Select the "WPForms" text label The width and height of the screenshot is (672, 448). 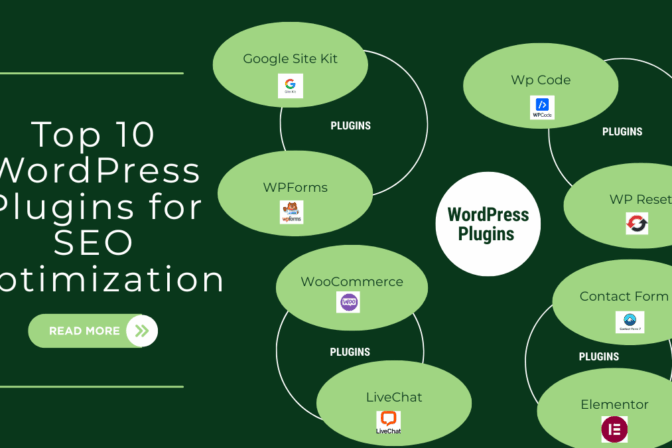[295, 187]
